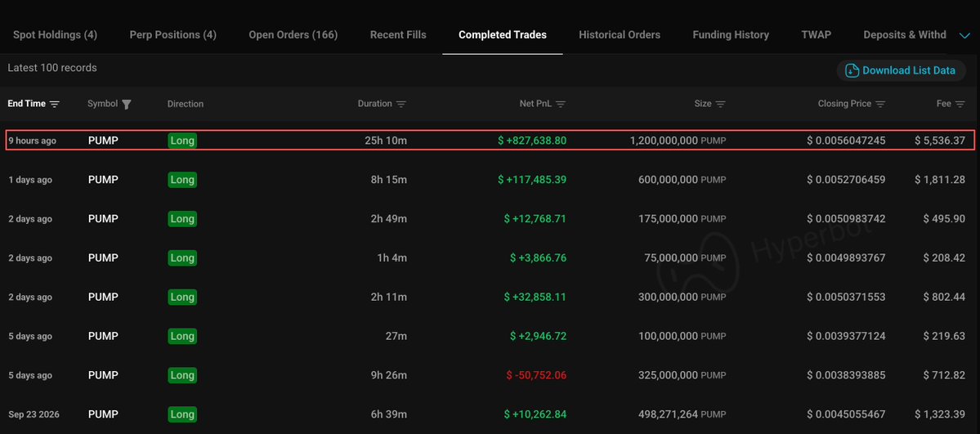The height and width of the screenshot is (434, 980).
Task: Open the Perp Positions (4) tab
Action: point(173,35)
